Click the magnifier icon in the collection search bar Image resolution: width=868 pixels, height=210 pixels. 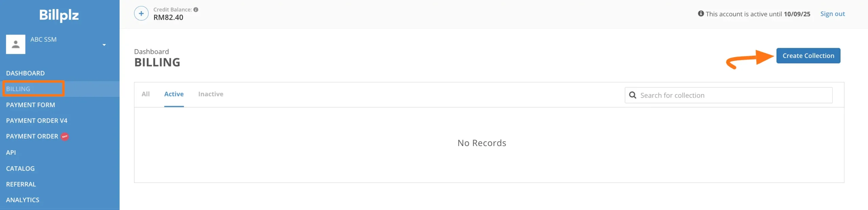(633, 95)
